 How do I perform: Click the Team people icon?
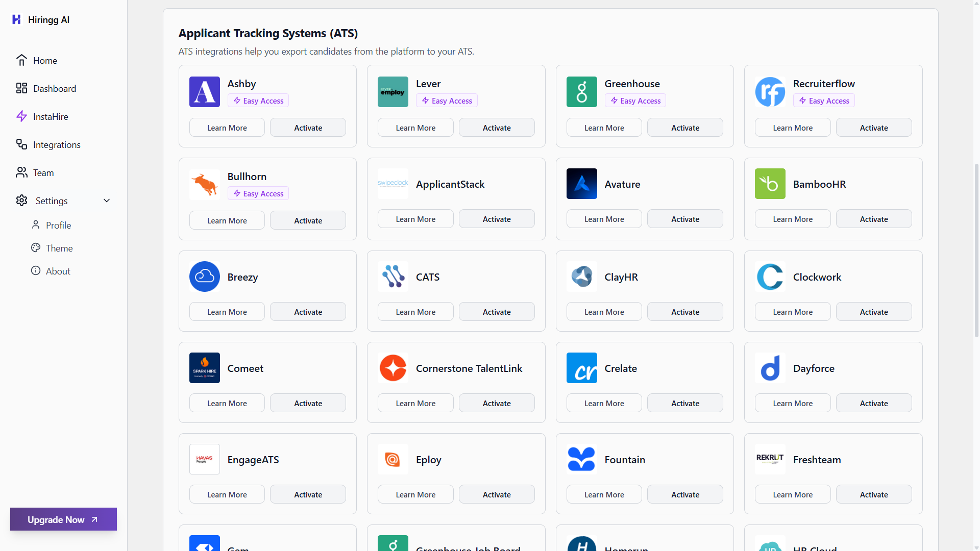[x=21, y=172]
